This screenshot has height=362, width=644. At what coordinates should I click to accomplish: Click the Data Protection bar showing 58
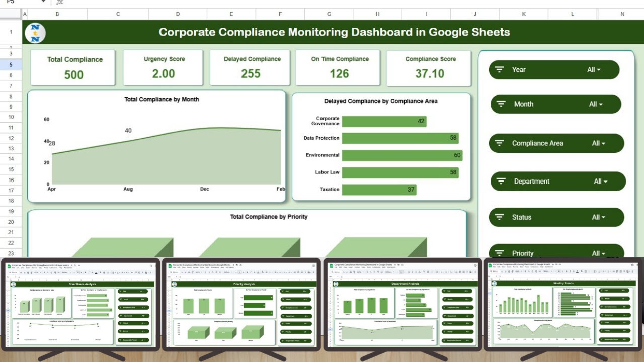pyautogui.click(x=400, y=138)
